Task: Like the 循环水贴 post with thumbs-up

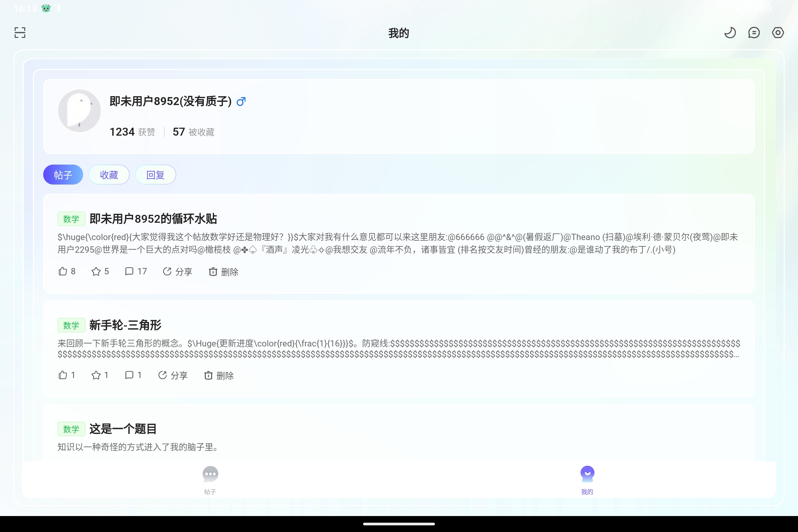Action: [x=67, y=271]
